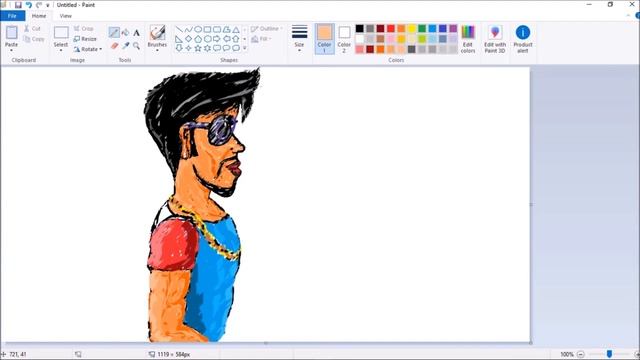Choose the Oval callout shape

pyautogui.click(x=226, y=48)
